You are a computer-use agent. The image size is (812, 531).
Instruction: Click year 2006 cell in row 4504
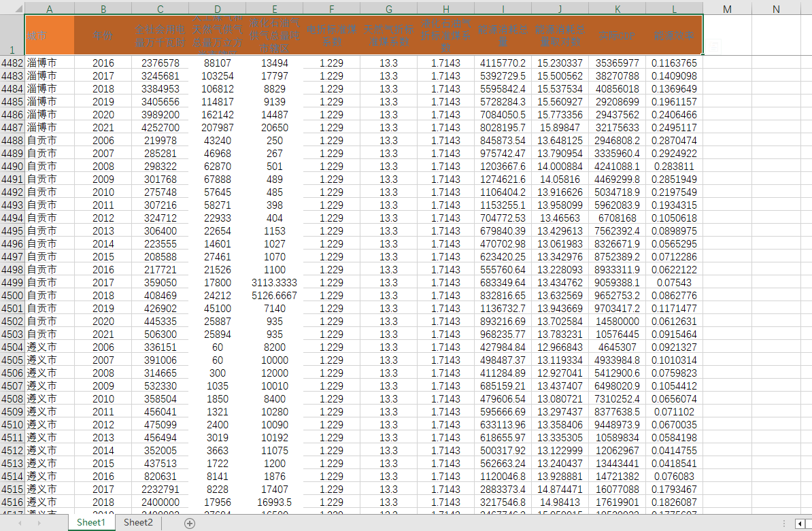click(x=103, y=347)
